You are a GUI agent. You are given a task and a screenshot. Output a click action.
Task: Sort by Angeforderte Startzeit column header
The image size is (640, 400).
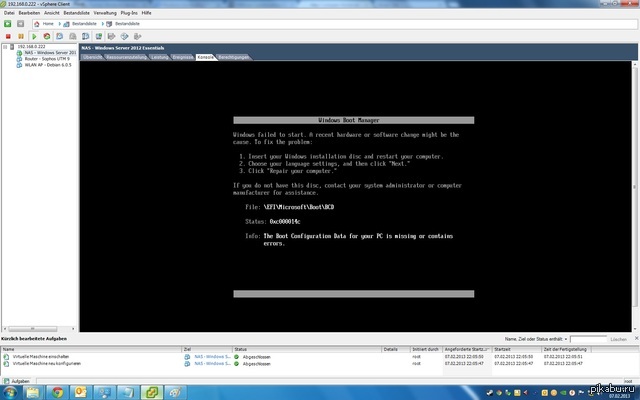tap(467, 349)
